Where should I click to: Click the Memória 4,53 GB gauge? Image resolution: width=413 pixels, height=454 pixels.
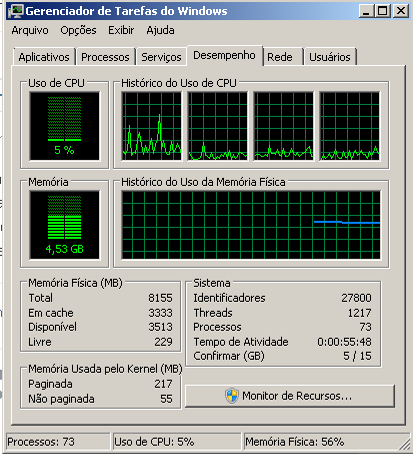pyautogui.click(x=64, y=225)
